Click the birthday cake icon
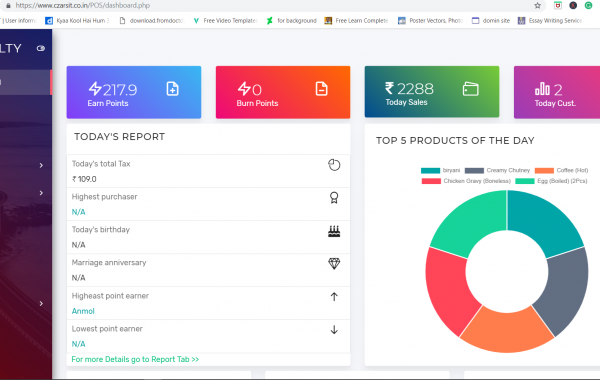The image size is (600, 380). coord(334,231)
